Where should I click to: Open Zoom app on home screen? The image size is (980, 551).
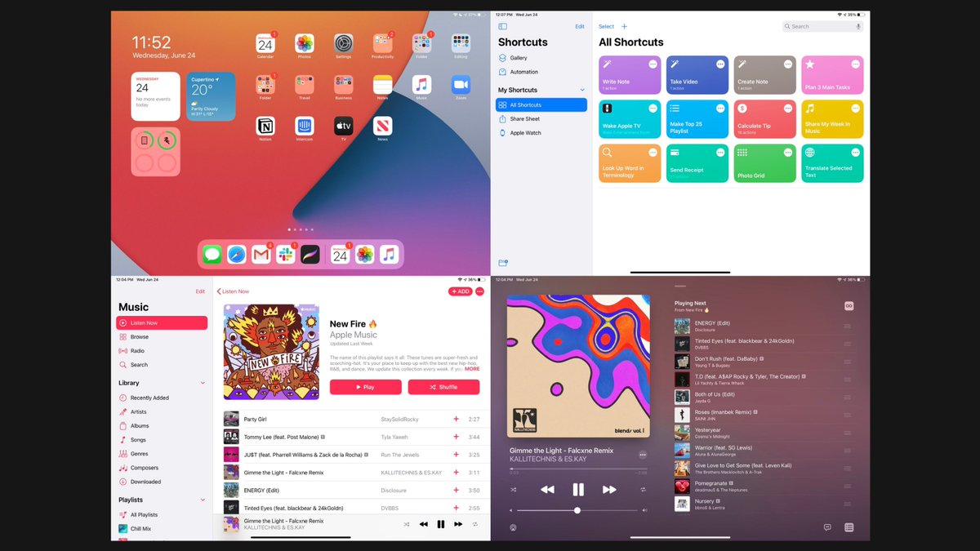click(x=461, y=84)
